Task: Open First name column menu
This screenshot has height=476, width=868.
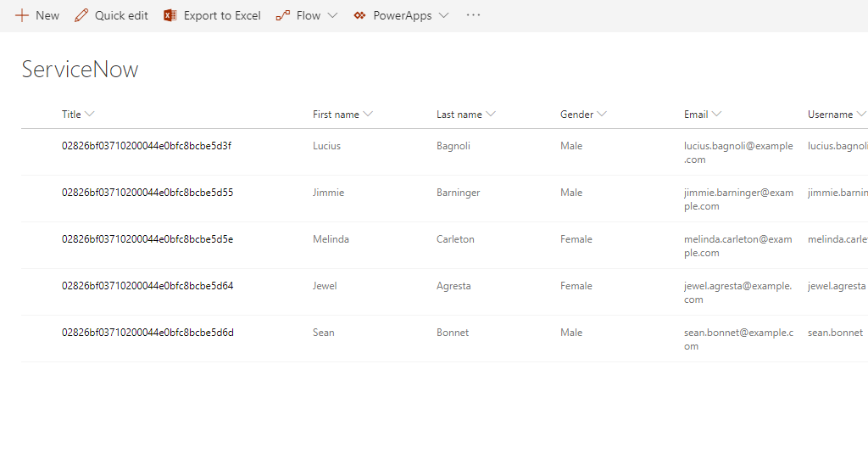Action: coord(368,115)
